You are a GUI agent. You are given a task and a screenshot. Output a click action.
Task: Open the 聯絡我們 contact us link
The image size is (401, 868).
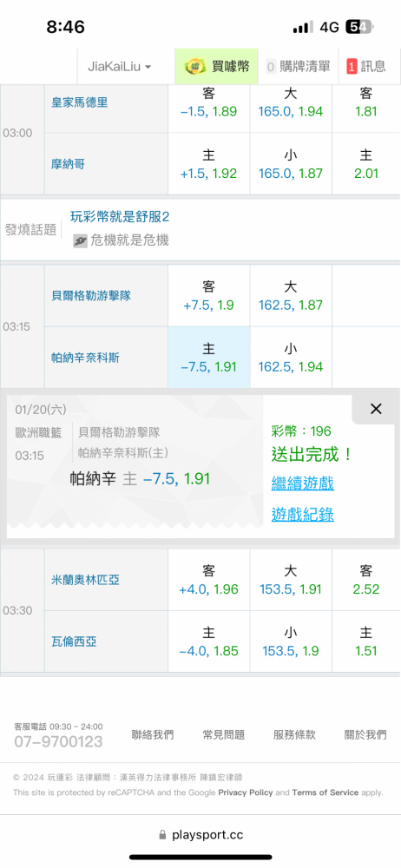[153, 735]
